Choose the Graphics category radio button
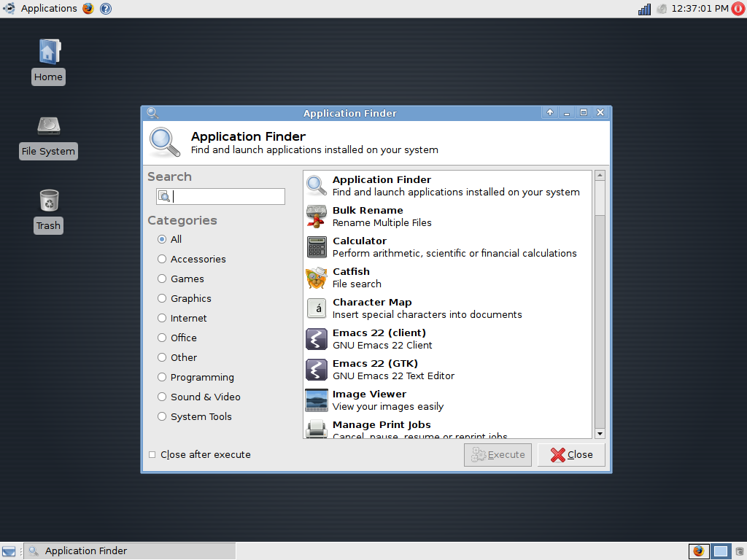The image size is (747, 560). (x=162, y=298)
